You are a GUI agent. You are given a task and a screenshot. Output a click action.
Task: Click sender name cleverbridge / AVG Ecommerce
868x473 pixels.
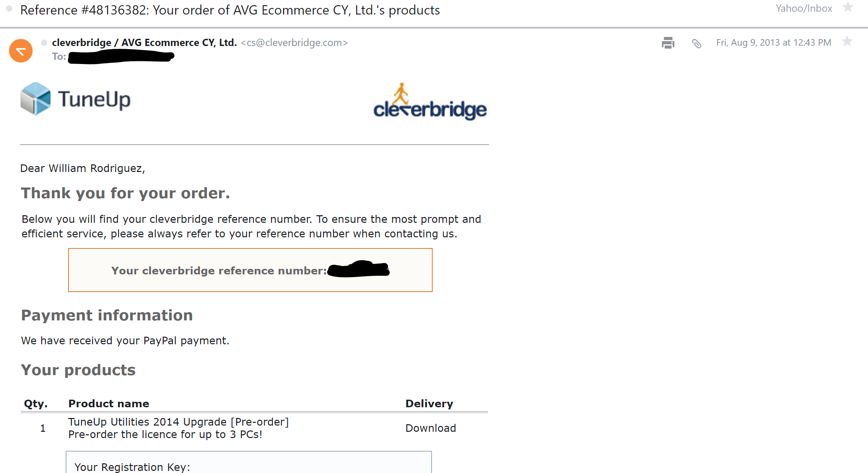tap(144, 43)
